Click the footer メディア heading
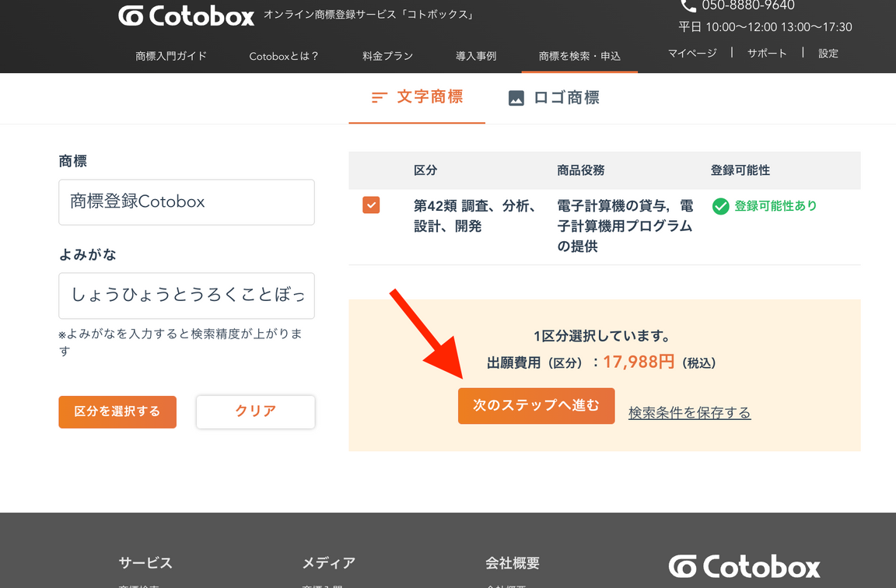 (x=328, y=563)
